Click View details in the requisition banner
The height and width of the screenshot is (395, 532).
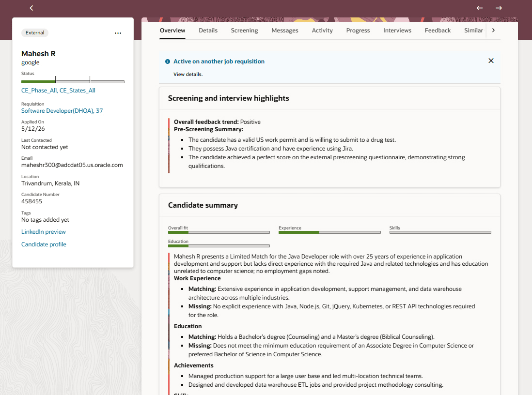[x=188, y=74]
